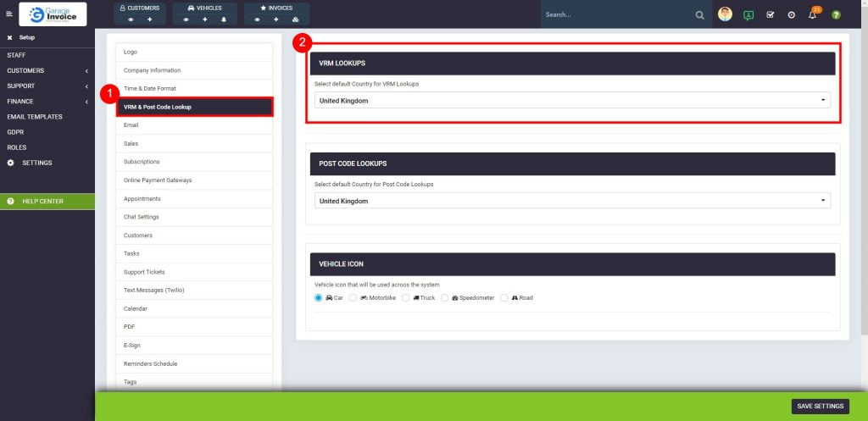The height and width of the screenshot is (421, 868).
Task: Open Company Information settings tab
Action: (x=193, y=70)
